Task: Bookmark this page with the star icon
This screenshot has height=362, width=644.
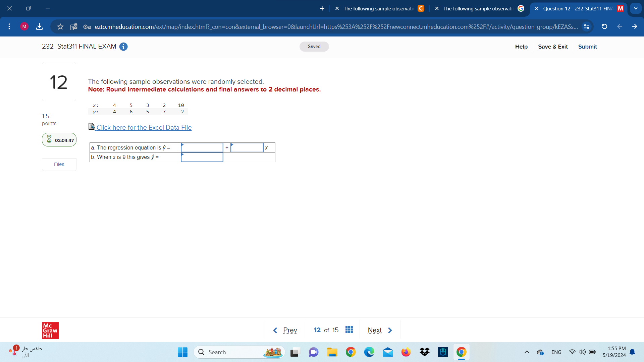Action: tap(60, 26)
